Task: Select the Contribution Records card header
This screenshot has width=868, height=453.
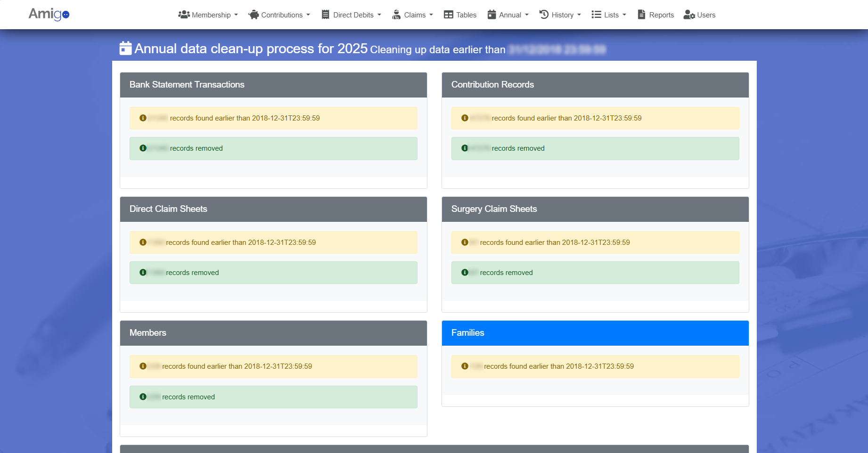Action: click(x=595, y=85)
